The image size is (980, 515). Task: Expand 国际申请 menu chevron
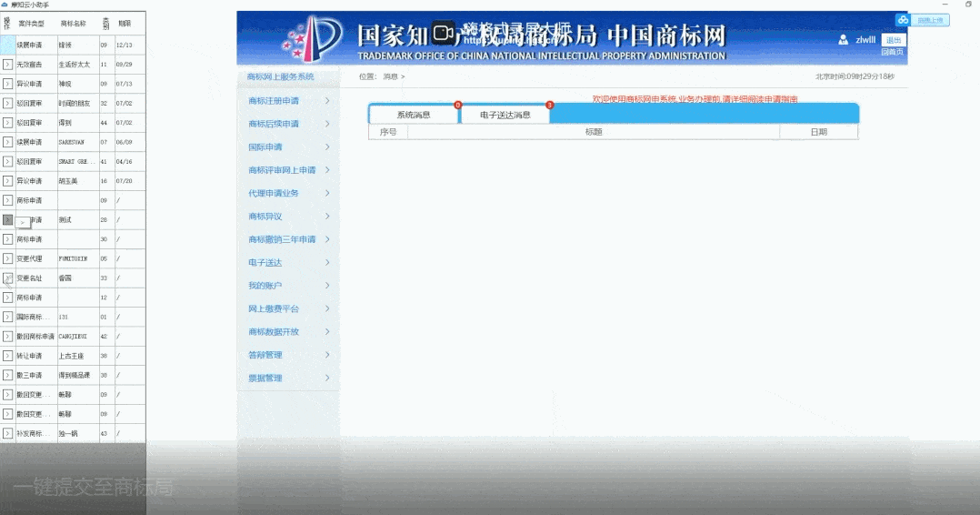pyautogui.click(x=327, y=147)
